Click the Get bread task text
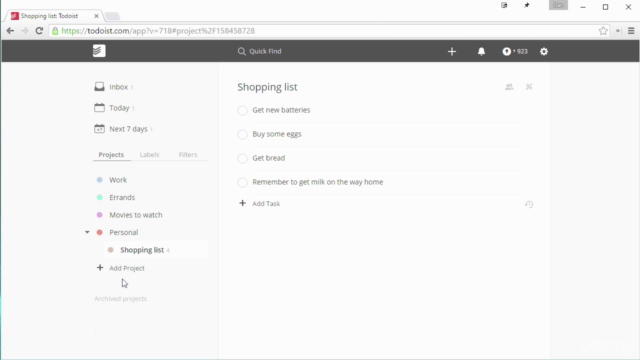This screenshot has width=640, height=360. coord(269,158)
